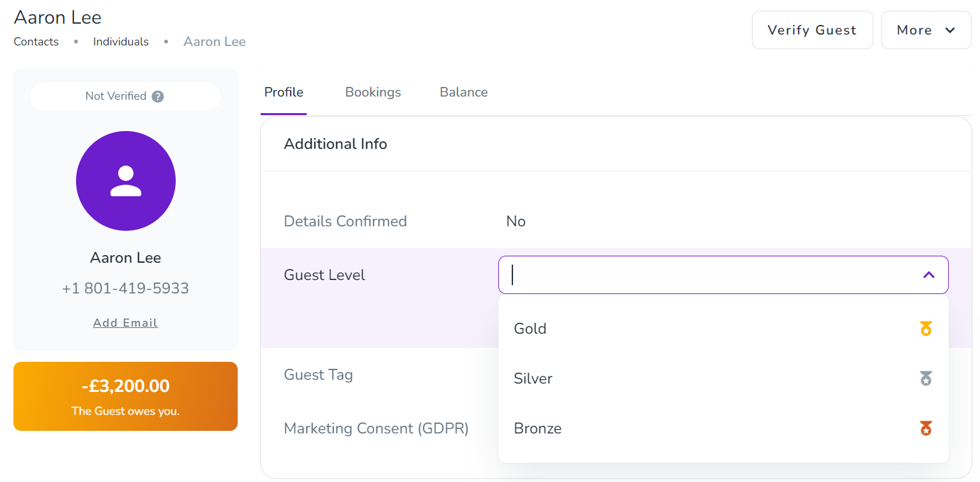Screen dimensions: 980x482
Task: Open the More dropdown menu
Action: (925, 30)
